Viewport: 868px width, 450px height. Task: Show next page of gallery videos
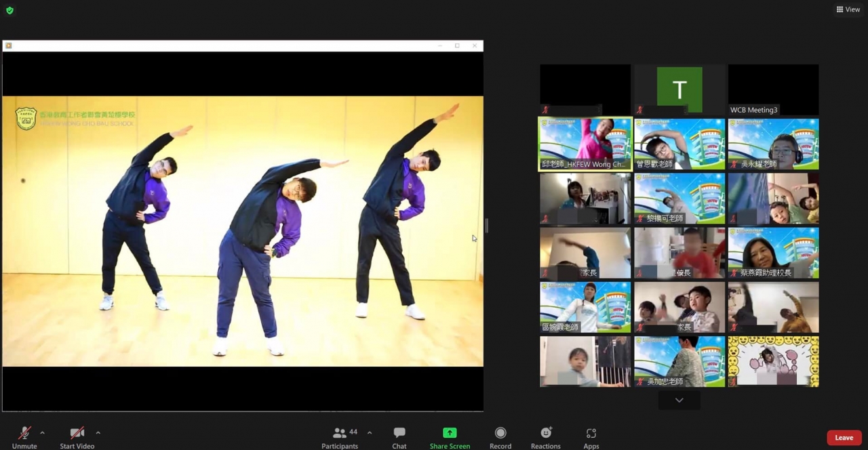coord(679,401)
